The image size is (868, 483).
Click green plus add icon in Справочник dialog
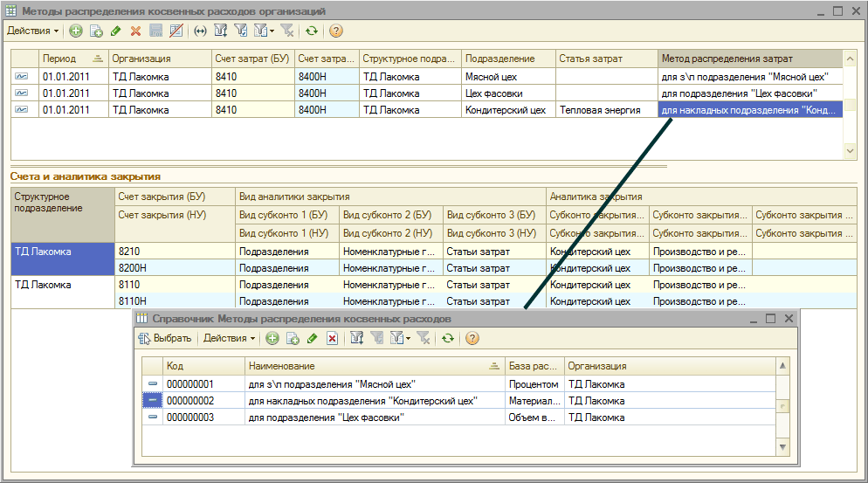point(272,338)
